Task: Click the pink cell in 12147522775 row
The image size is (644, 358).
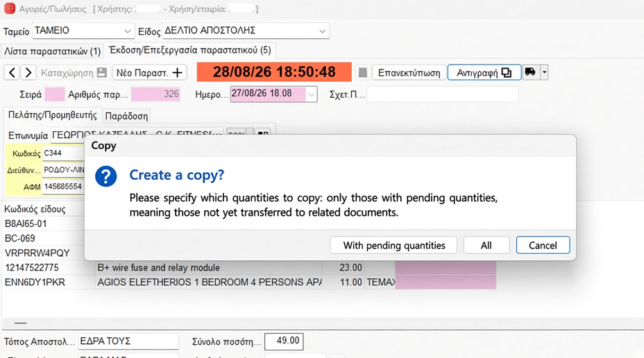Action: point(446,268)
